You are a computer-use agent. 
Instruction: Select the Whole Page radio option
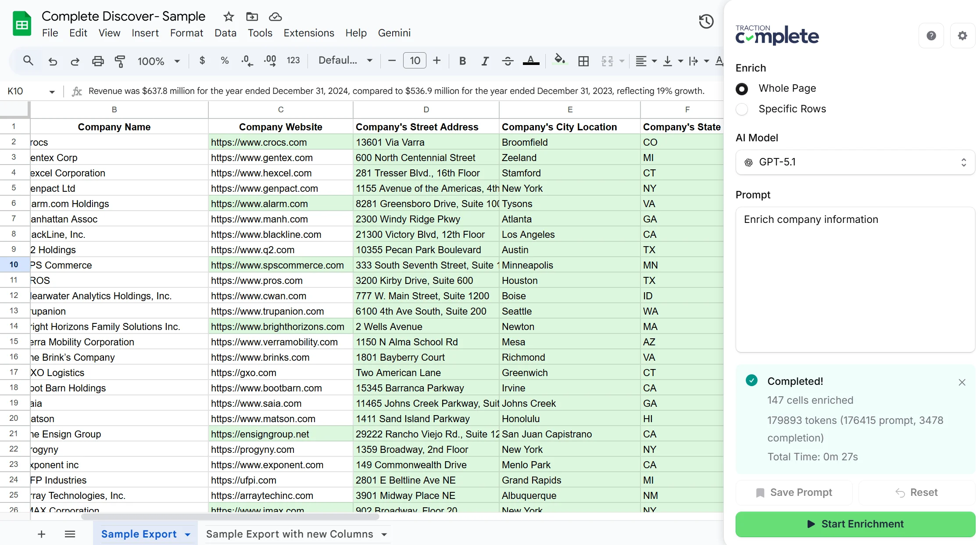coord(742,89)
